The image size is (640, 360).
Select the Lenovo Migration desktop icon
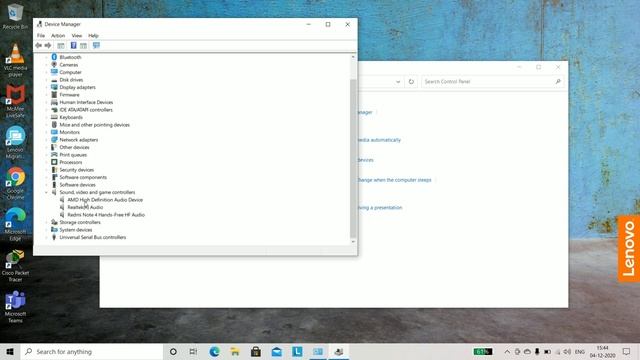pyautogui.click(x=16, y=142)
